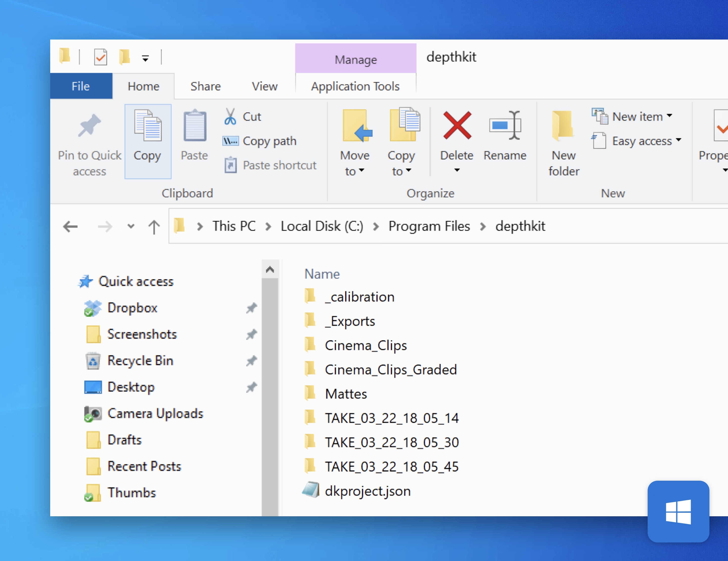
Task: Select the dkproject.json file
Action: [x=367, y=491]
